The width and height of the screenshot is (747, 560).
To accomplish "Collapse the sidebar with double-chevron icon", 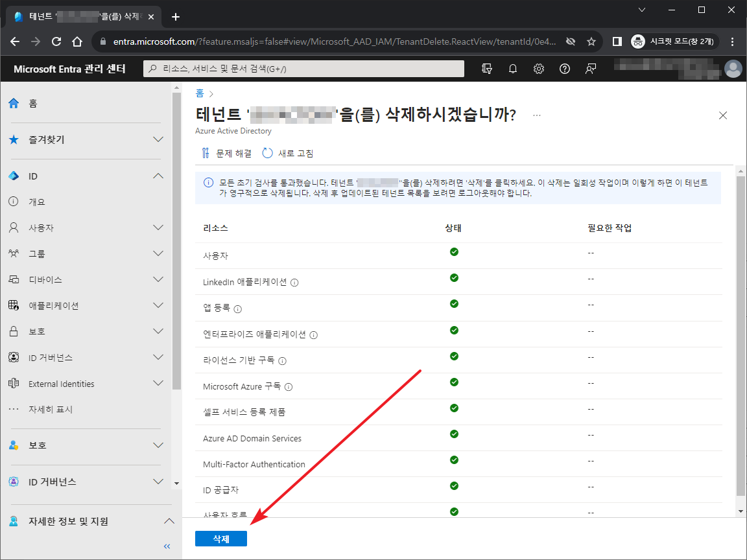I will point(167,546).
